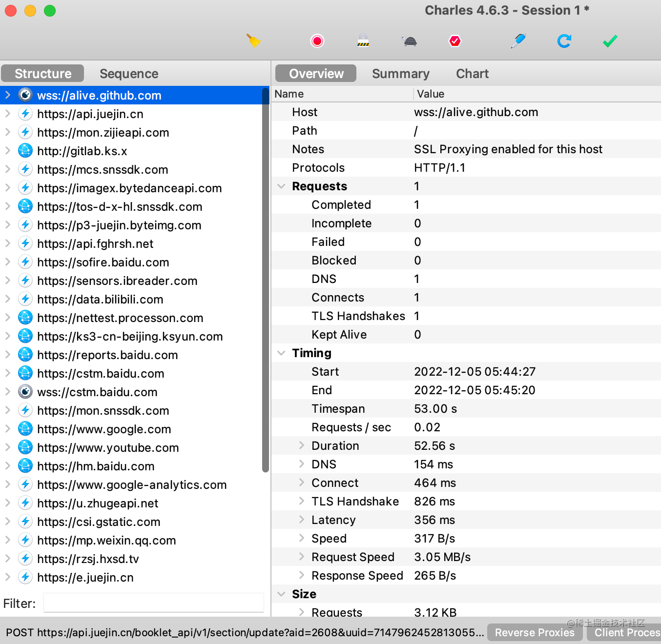Open the Chart tab

472,74
